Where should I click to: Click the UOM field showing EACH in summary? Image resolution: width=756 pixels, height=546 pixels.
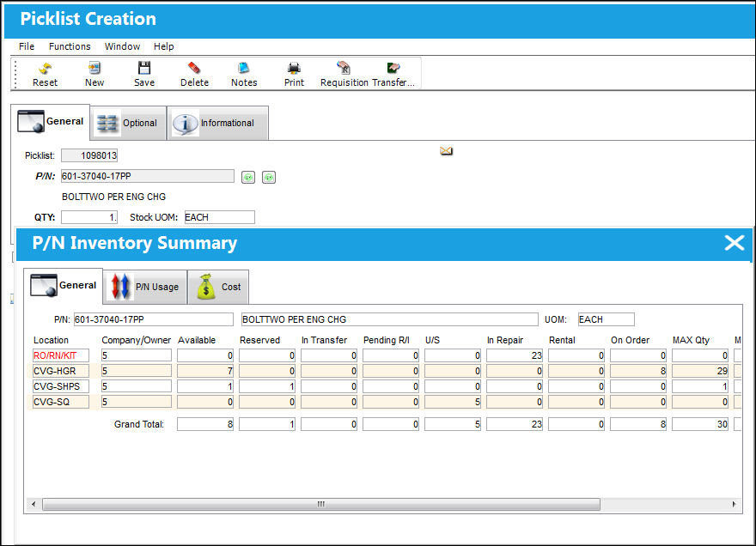(606, 319)
